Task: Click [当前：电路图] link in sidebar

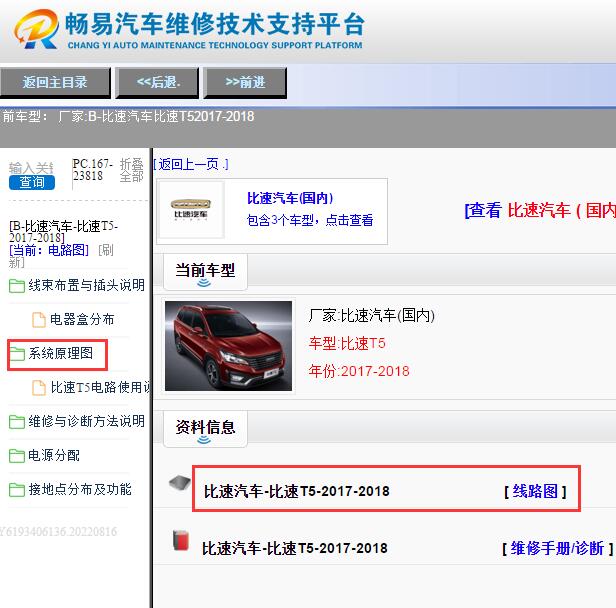Action: point(49,250)
